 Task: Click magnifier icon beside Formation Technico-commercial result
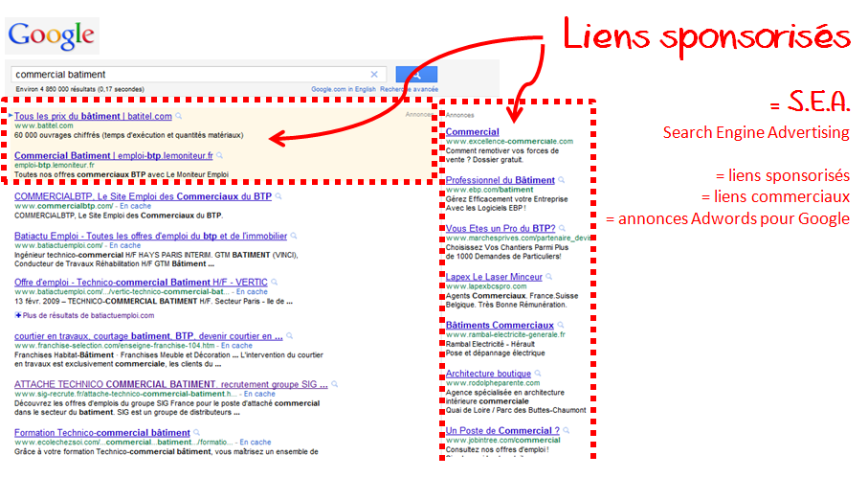[x=196, y=433]
